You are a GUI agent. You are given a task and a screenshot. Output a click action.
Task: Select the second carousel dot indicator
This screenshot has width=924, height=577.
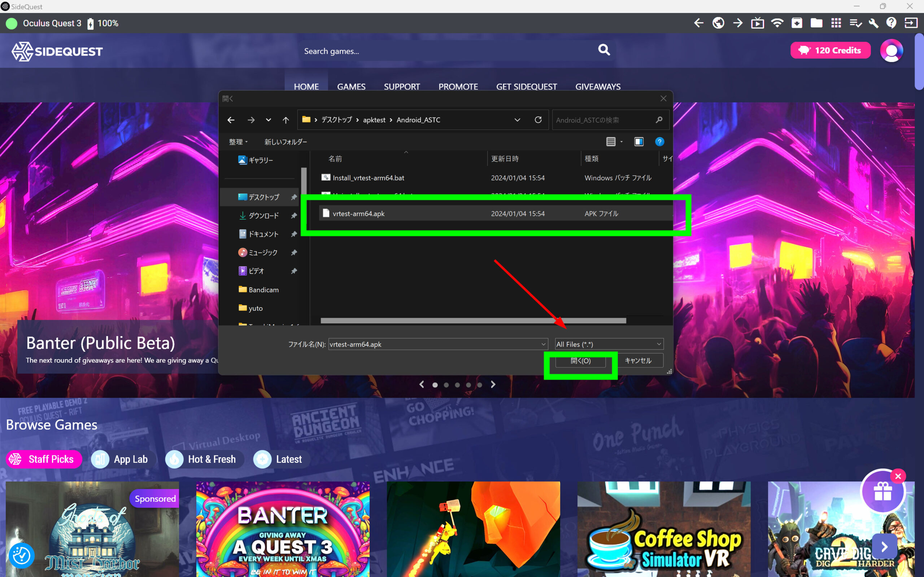[x=446, y=385]
